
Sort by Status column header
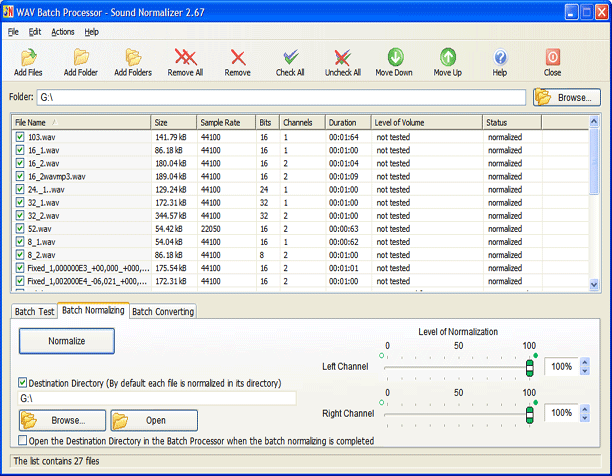tap(512, 123)
